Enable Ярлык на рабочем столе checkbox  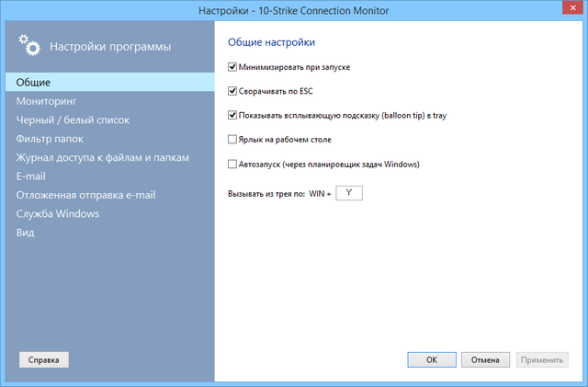232,140
